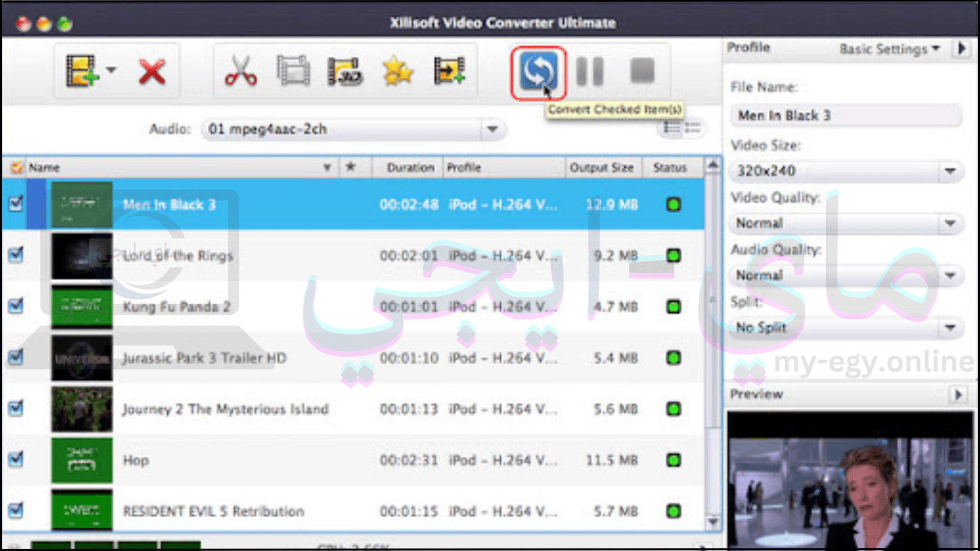This screenshot has height=551, width=980.
Task: Click status indicator for Jurassic Park 3
Action: point(674,358)
